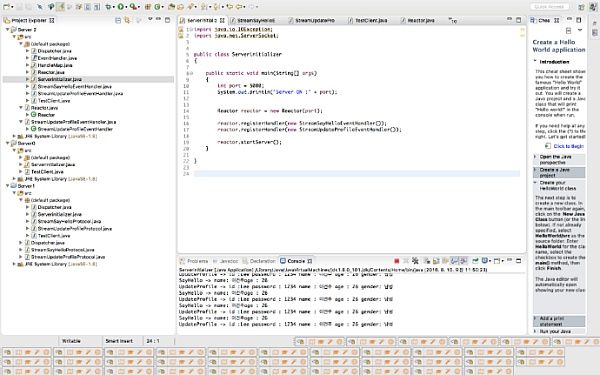
Task: Expand JRE System Library under Server0
Action: [x=14, y=179]
